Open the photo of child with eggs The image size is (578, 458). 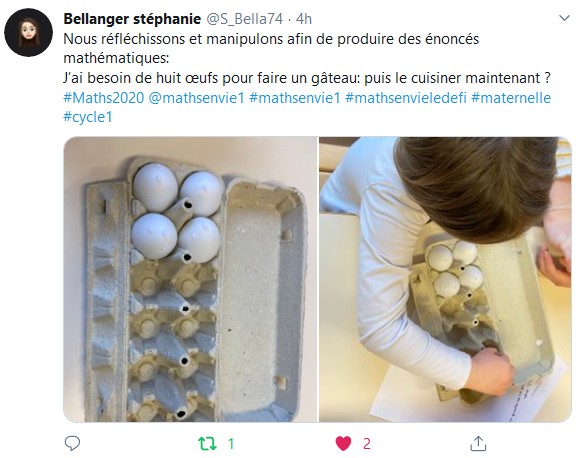(x=445, y=280)
